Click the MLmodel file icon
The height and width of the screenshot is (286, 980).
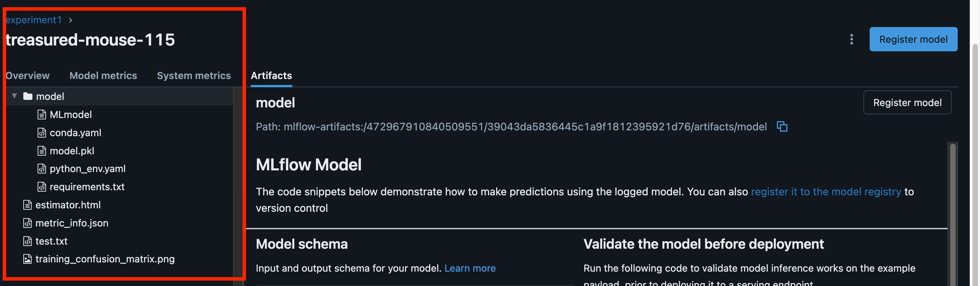pyautogui.click(x=41, y=115)
